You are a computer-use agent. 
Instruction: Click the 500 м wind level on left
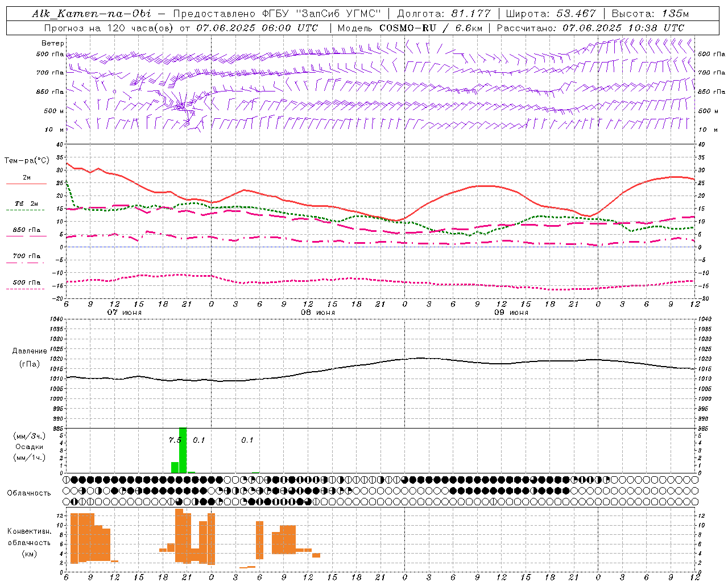point(54,111)
